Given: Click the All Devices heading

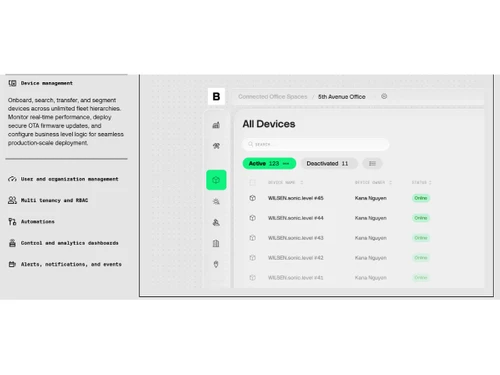Looking at the screenshot, I should (269, 124).
